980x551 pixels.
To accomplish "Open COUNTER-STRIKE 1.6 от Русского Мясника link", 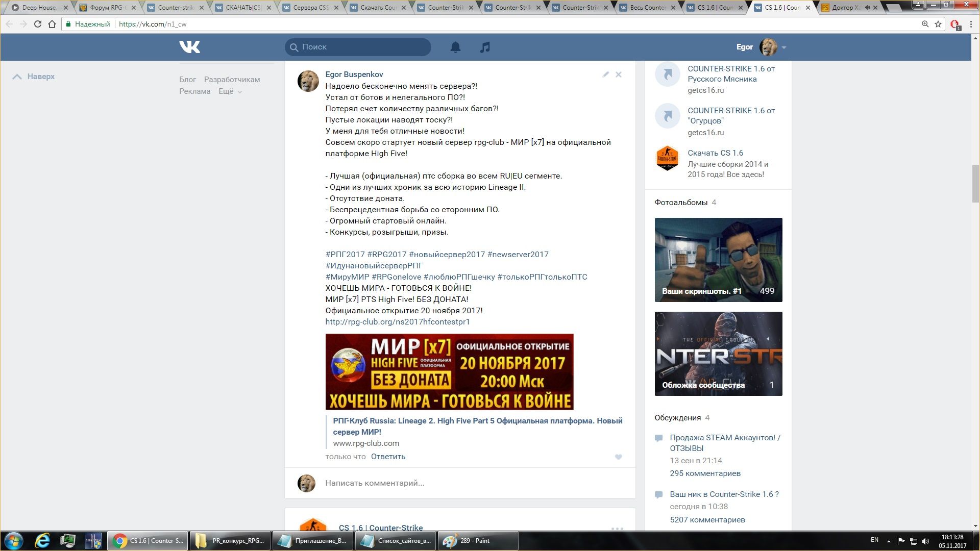I will click(731, 74).
